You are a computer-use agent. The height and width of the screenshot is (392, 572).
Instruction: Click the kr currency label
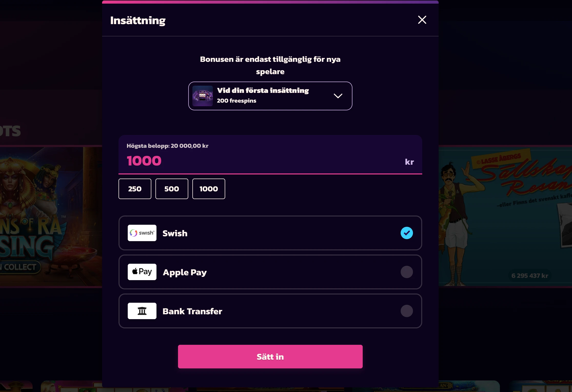tap(409, 162)
